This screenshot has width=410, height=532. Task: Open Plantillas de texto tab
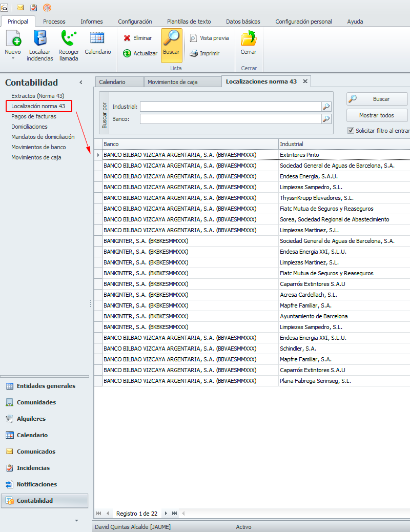[189, 22]
